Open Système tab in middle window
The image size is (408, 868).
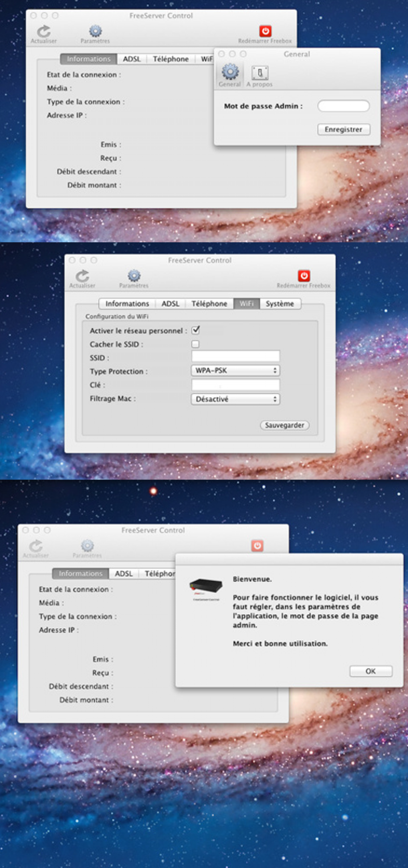[x=280, y=303]
